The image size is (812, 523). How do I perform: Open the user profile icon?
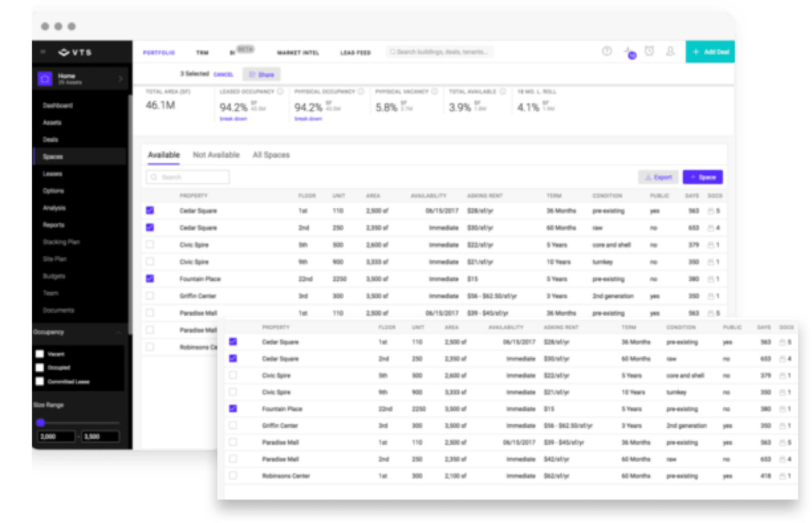coord(670,51)
